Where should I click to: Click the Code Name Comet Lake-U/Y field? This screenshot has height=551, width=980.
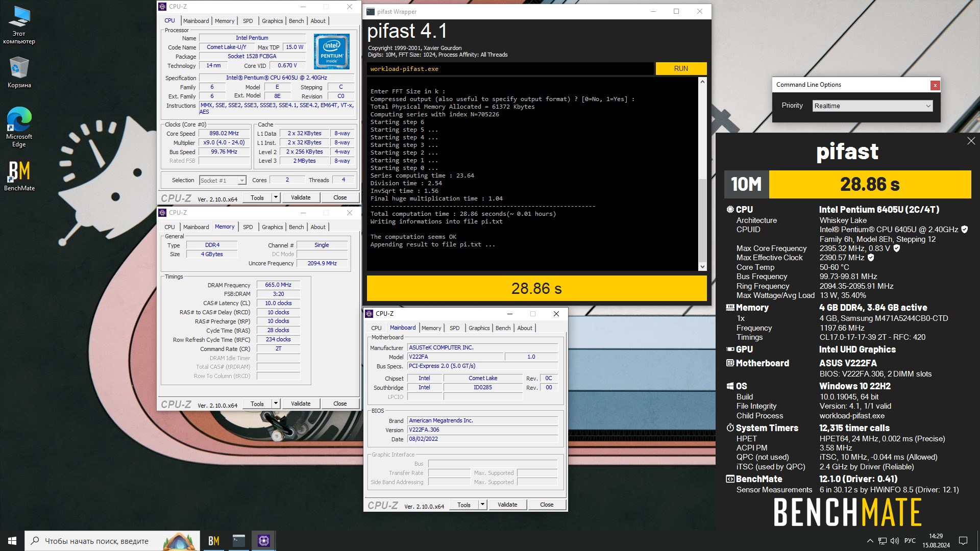tap(226, 47)
